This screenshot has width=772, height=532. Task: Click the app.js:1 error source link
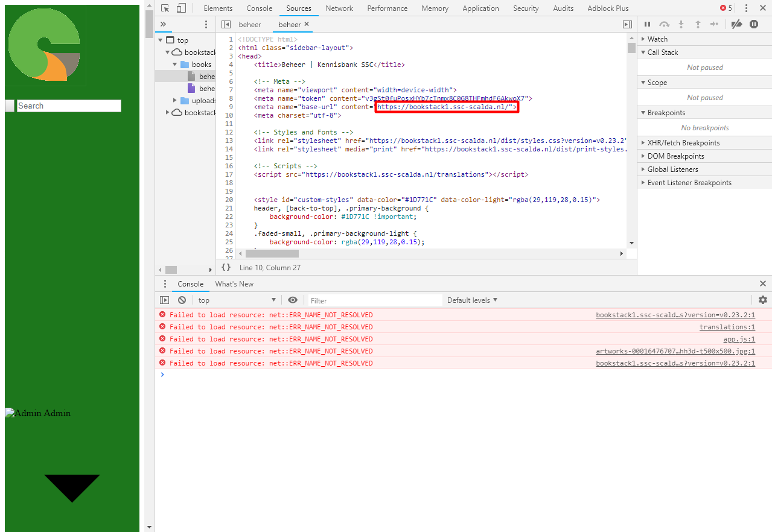[x=739, y=338]
